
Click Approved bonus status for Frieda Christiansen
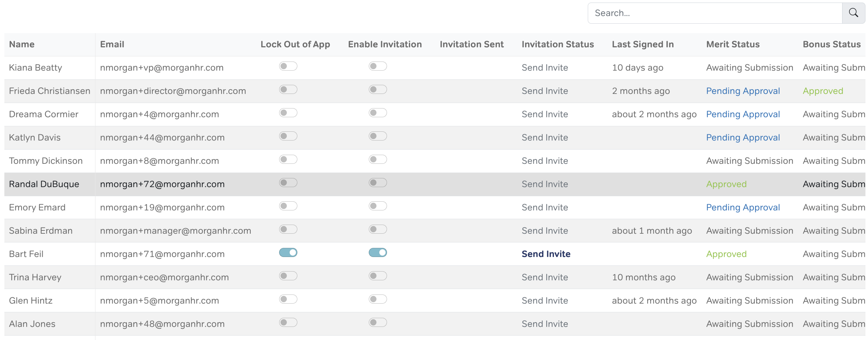point(822,91)
